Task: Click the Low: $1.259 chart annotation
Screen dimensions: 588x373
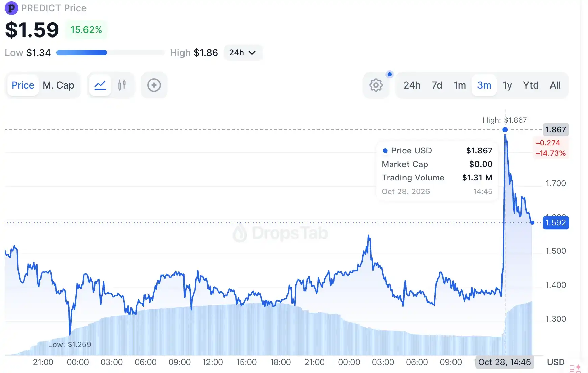Action: click(70, 344)
